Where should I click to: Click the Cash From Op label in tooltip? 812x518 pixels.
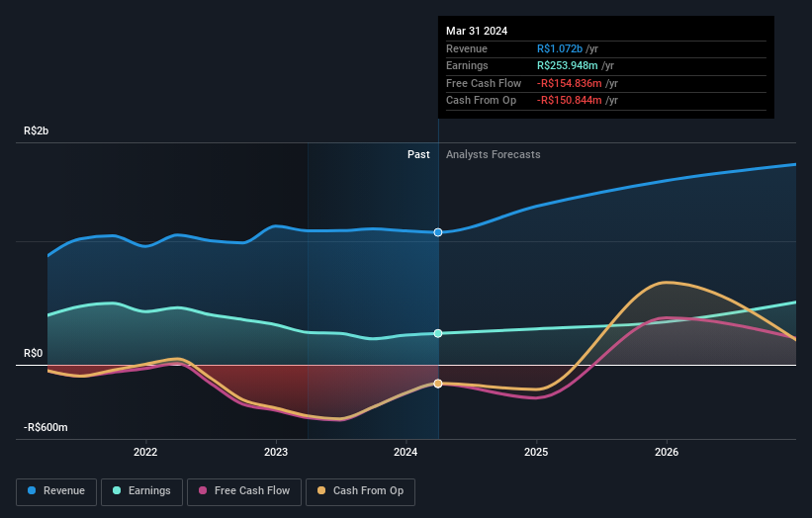coord(481,101)
